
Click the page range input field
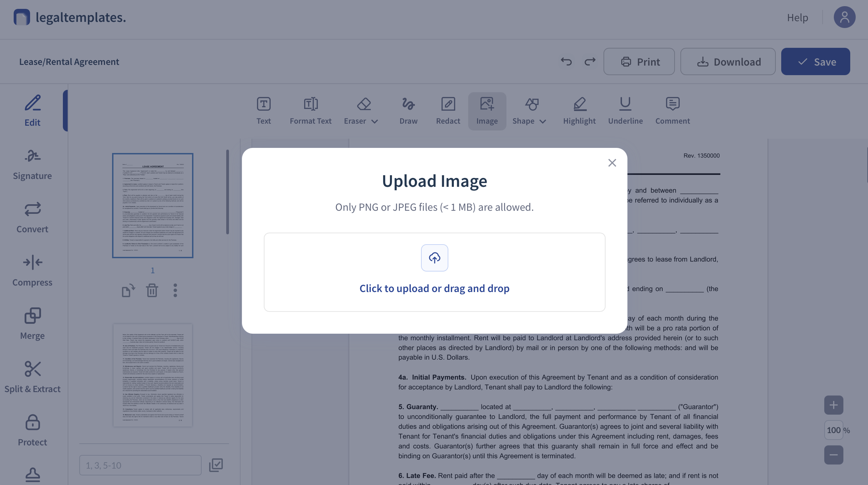click(140, 465)
